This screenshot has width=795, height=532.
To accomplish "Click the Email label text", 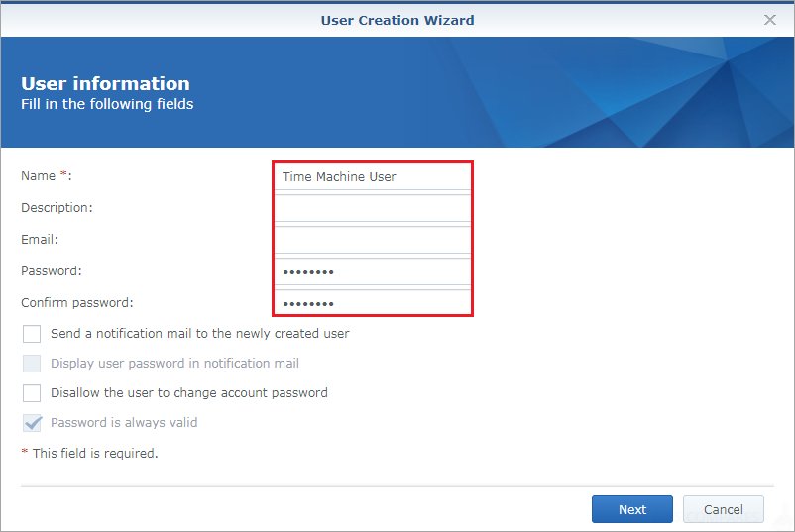I will [40, 239].
